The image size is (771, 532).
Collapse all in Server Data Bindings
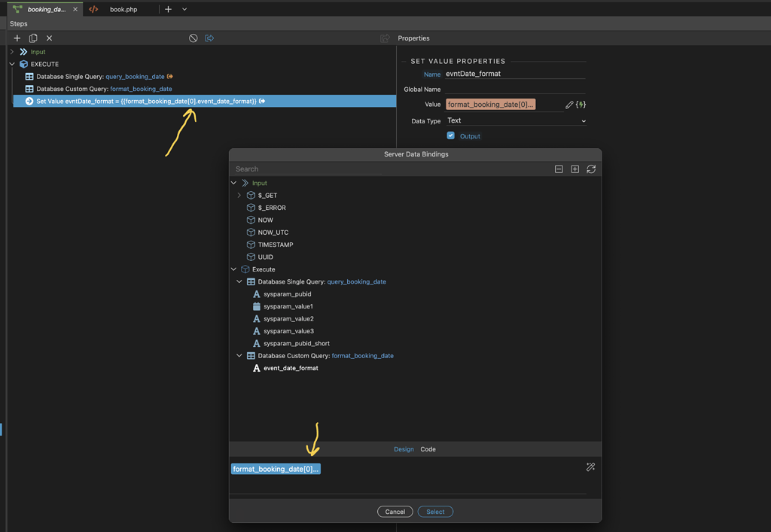559,169
